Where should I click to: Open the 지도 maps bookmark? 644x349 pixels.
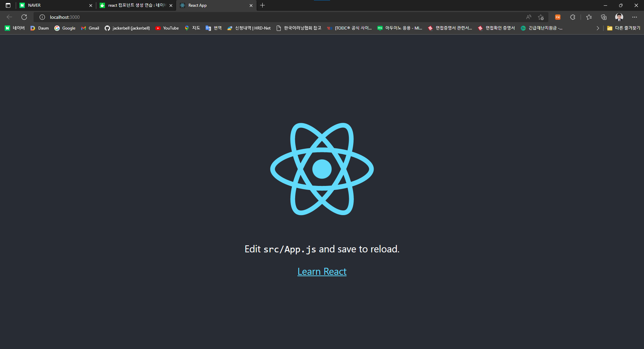(192, 28)
